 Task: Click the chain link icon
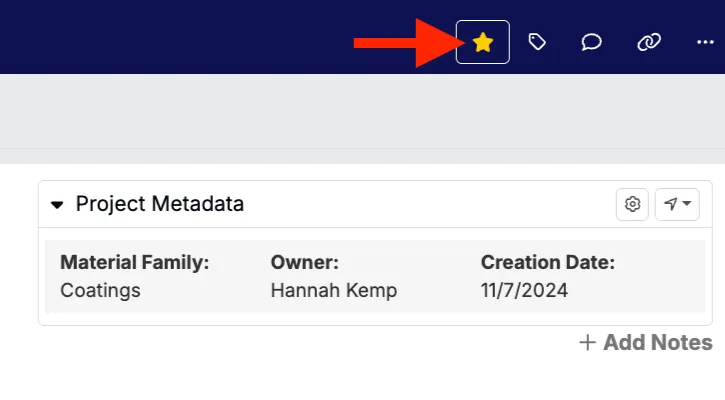[648, 42]
